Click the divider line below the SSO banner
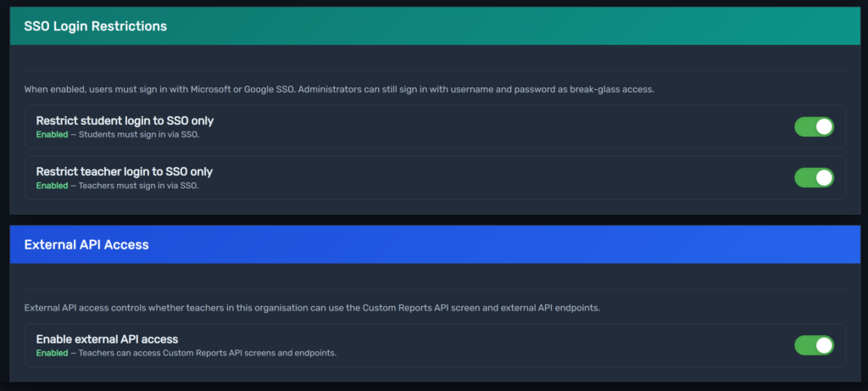The width and height of the screenshot is (868, 391). [x=434, y=70]
